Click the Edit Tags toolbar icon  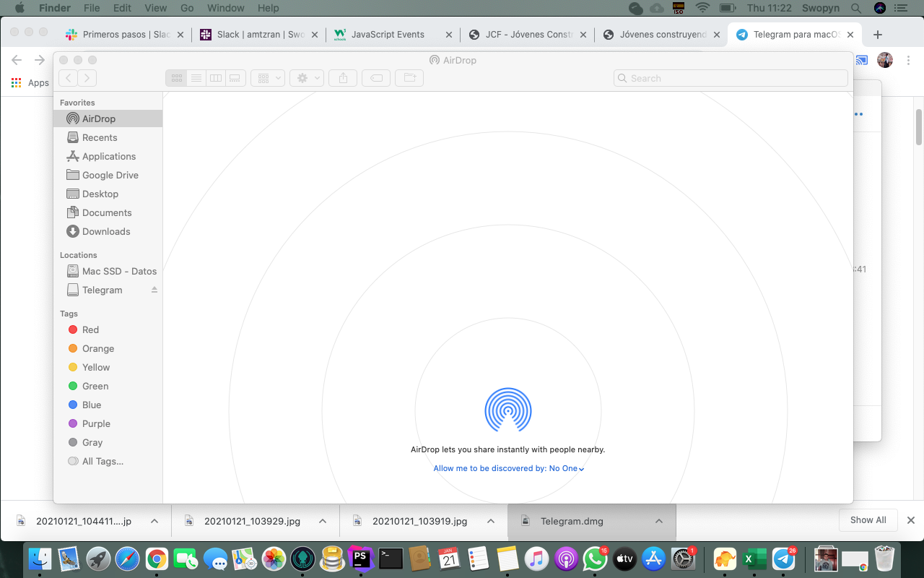pos(376,78)
